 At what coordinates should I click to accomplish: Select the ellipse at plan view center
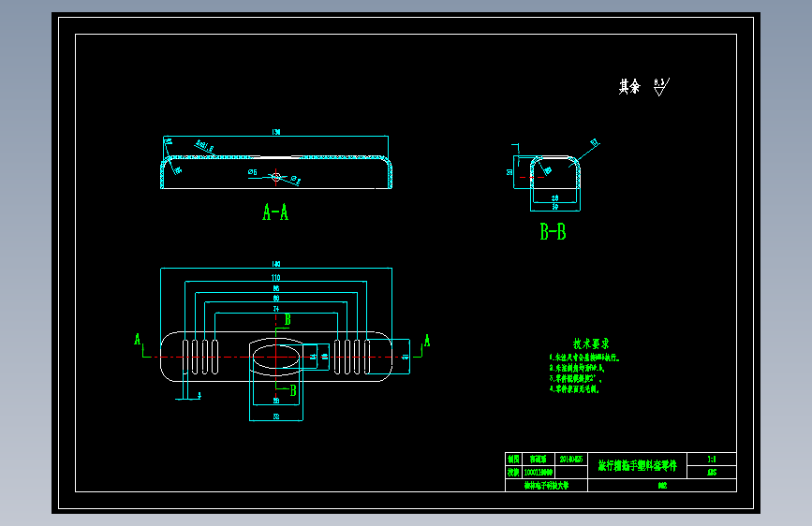tap(276, 358)
